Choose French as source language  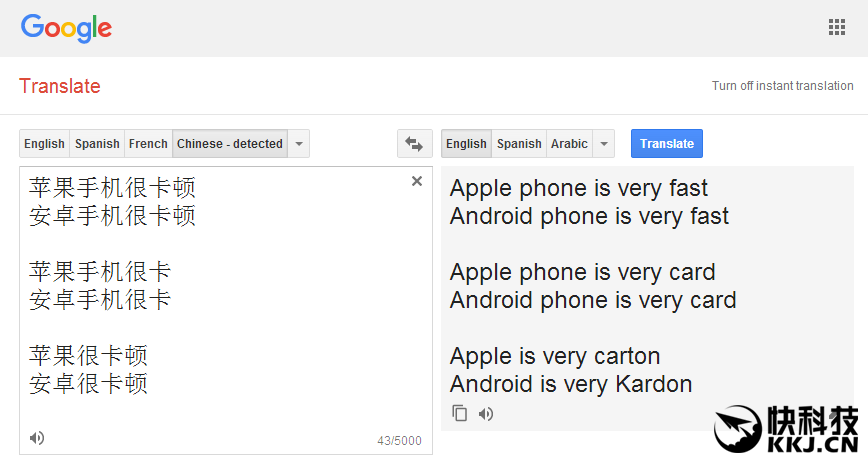[148, 143]
